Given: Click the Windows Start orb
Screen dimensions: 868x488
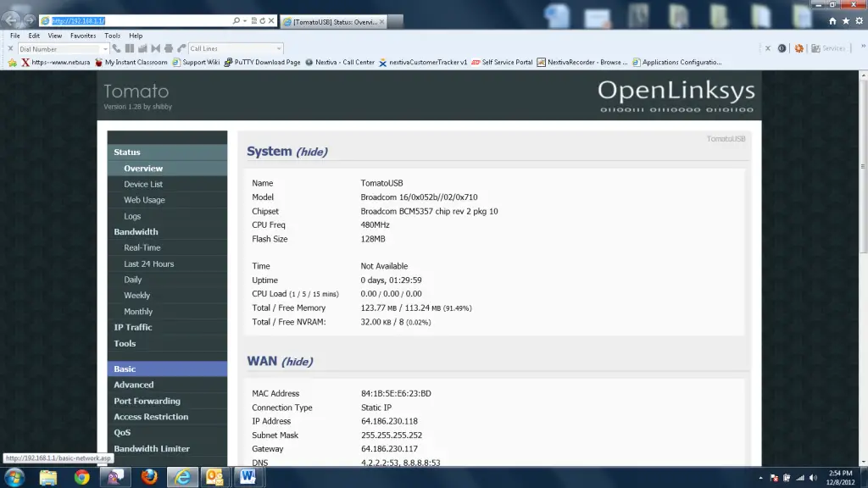Looking at the screenshot, I should (14, 476).
